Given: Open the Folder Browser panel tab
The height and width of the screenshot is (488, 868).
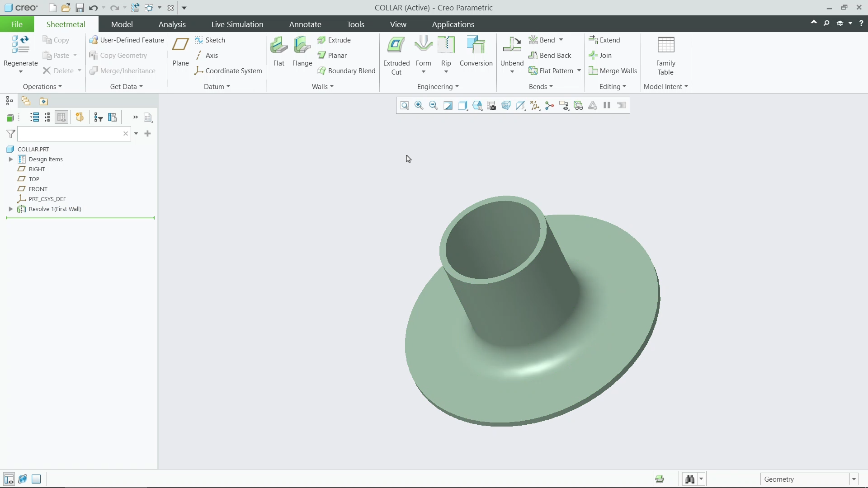Looking at the screenshot, I should pos(26,101).
